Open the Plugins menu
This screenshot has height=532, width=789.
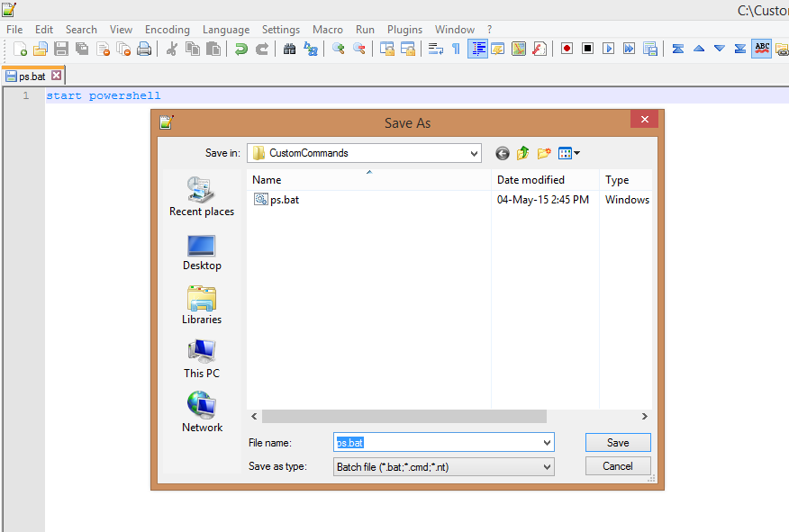click(404, 30)
